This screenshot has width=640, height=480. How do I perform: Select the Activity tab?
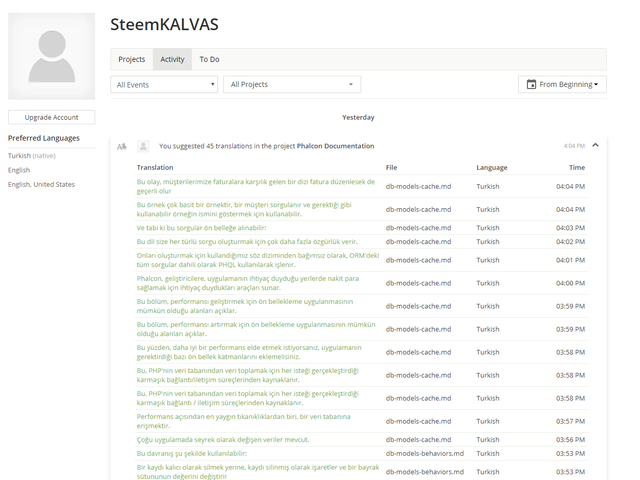click(x=172, y=59)
